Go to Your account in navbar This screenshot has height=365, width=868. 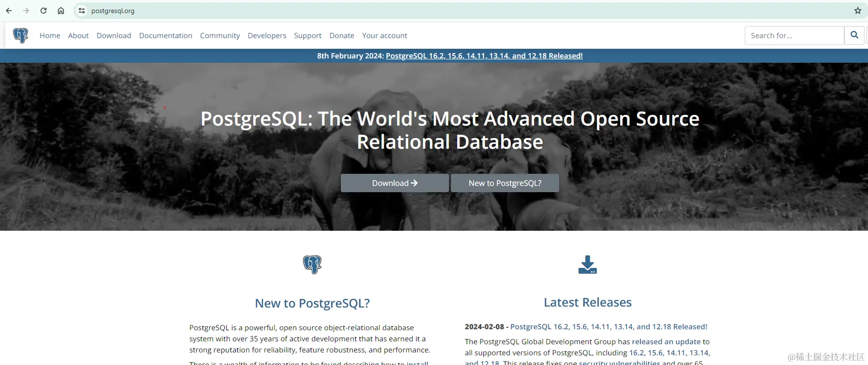(385, 36)
